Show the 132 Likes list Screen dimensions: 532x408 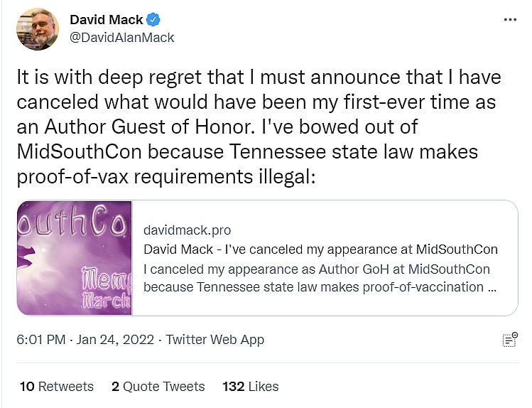pyautogui.click(x=250, y=387)
